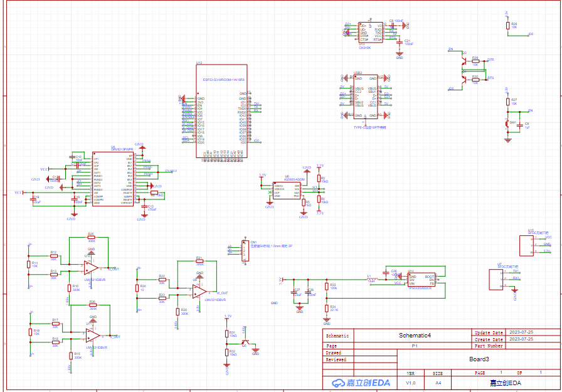Select resistor R26 near the IO0 net
562x392 pixels.
click(x=507, y=26)
